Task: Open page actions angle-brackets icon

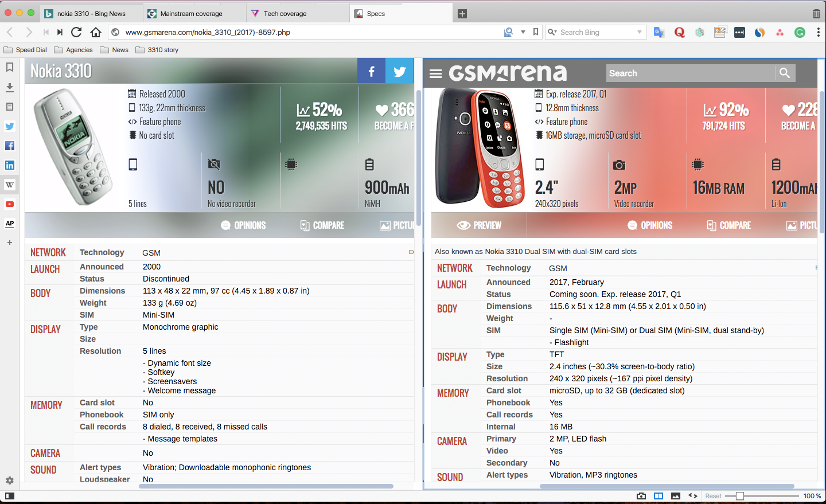Action: pyautogui.click(x=693, y=496)
